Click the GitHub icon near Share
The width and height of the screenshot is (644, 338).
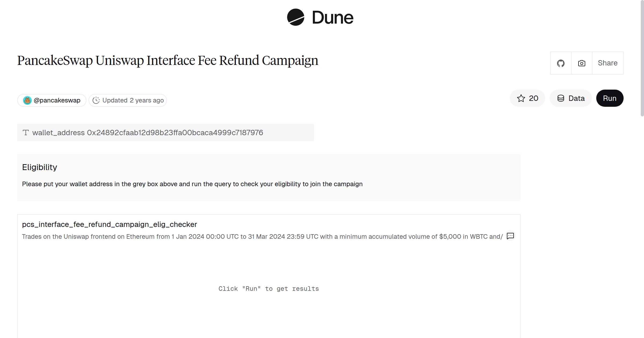click(x=561, y=63)
